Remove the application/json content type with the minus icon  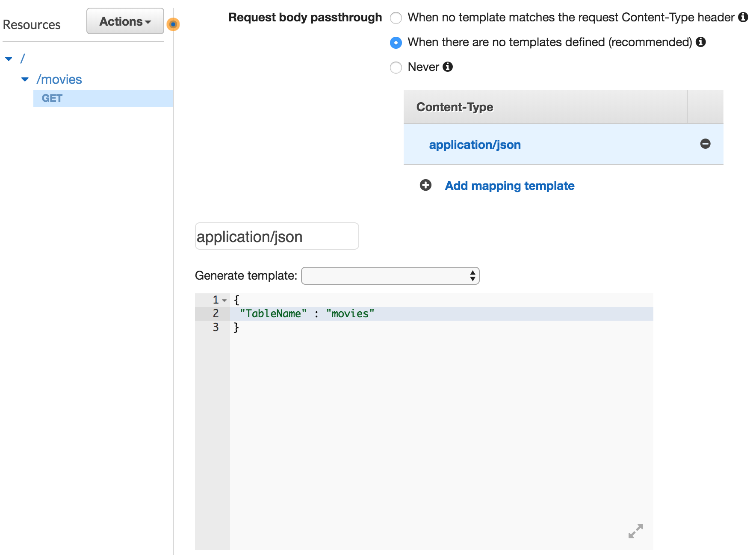click(706, 144)
